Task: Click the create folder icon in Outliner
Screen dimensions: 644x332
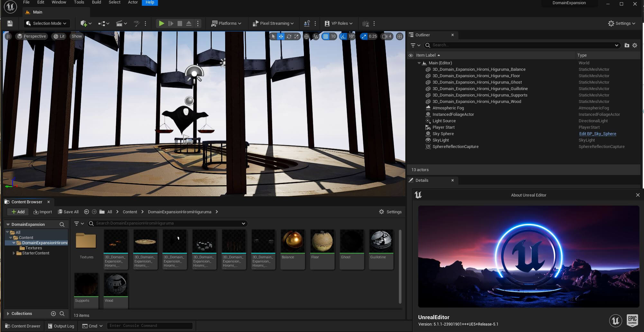Action: point(627,45)
